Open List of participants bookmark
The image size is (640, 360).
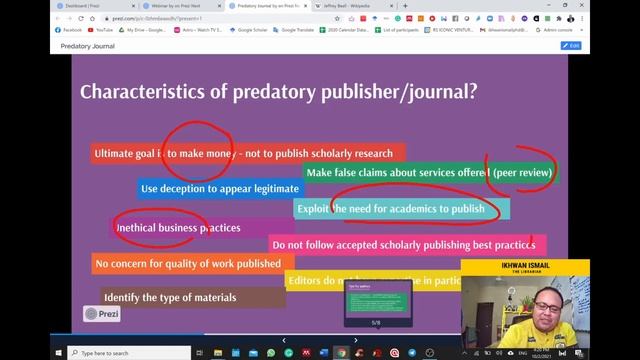pos(397,30)
